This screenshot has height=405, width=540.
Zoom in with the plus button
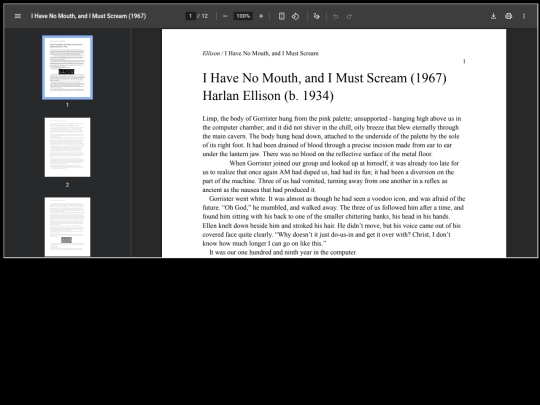261,16
